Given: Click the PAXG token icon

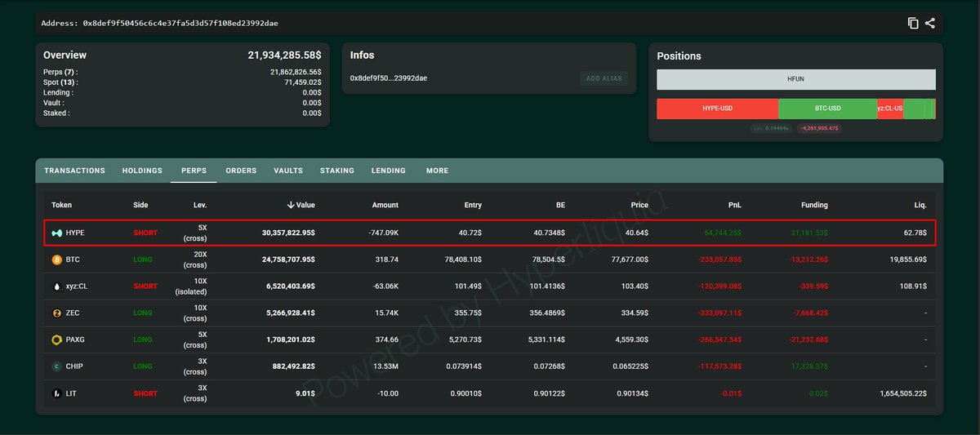Looking at the screenshot, I should tap(57, 340).
